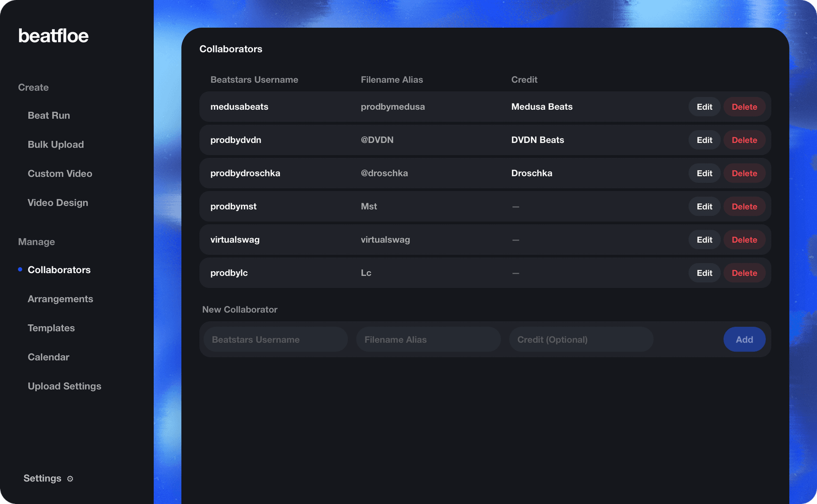Screen dimensions: 817x504
Task: Select the DVDN Beats credit cell
Action: [x=538, y=140]
